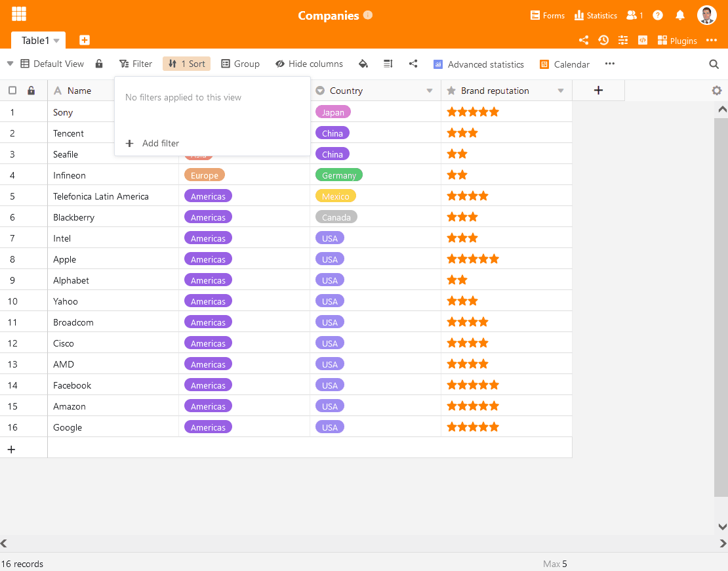
Task: Click the Mexico tag for Telefonica
Action: (x=335, y=196)
